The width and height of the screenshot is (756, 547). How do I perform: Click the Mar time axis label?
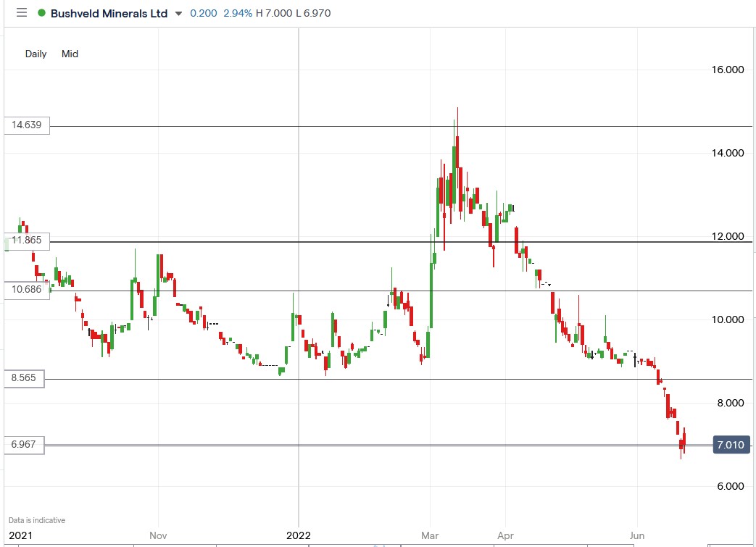pyautogui.click(x=430, y=535)
